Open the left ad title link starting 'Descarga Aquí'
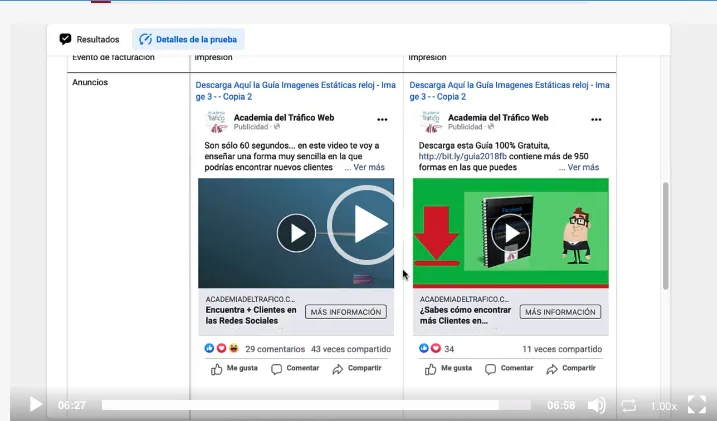 click(x=295, y=91)
